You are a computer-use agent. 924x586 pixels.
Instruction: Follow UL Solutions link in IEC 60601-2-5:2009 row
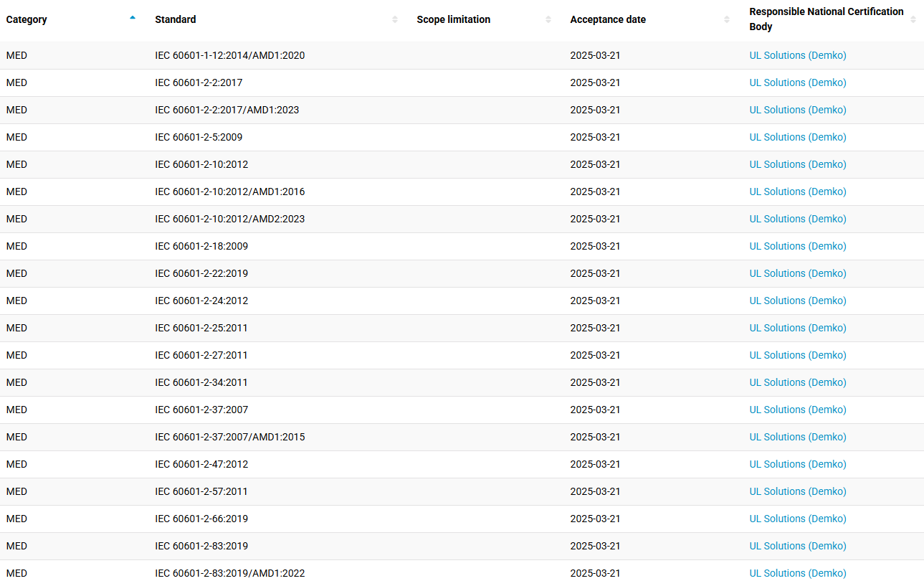(798, 137)
